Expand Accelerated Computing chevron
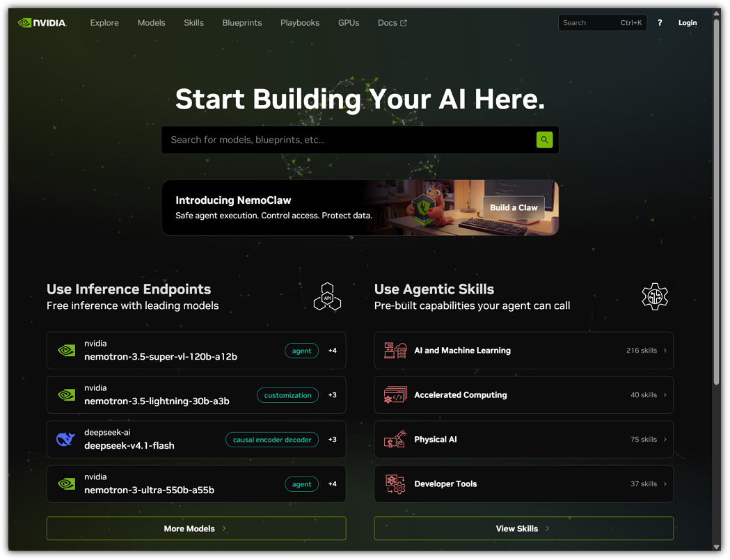Viewport: 730px width, 560px height. point(665,394)
